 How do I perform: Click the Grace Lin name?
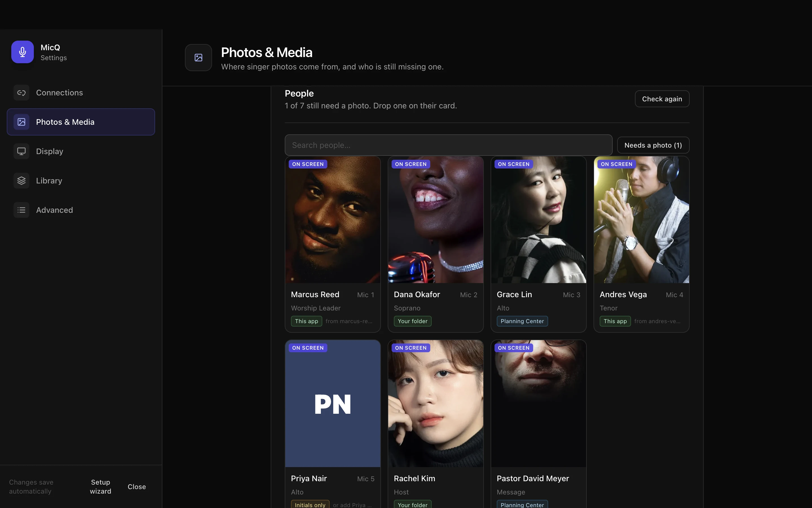[514, 294]
